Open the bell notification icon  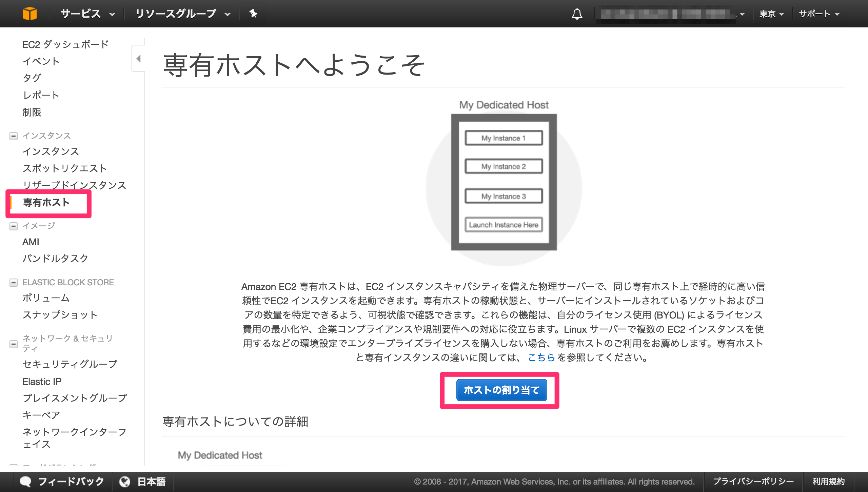pyautogui.click(x=577, y=14)
